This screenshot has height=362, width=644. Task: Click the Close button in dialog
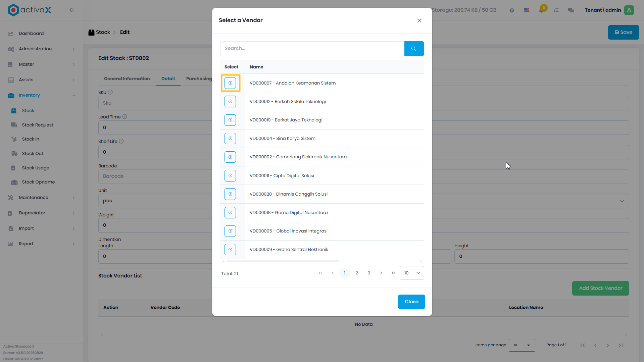[411, 302]
